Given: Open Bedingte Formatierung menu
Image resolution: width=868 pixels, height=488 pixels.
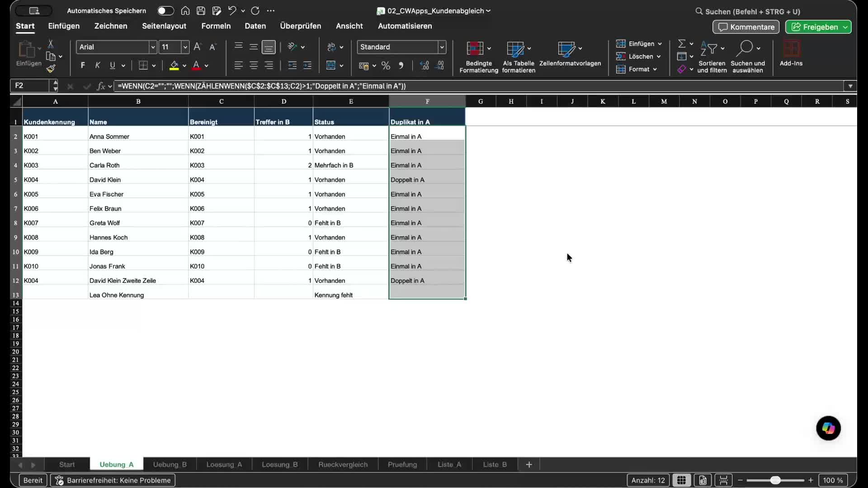Looking at the screenshot, I should click(479, 57).
